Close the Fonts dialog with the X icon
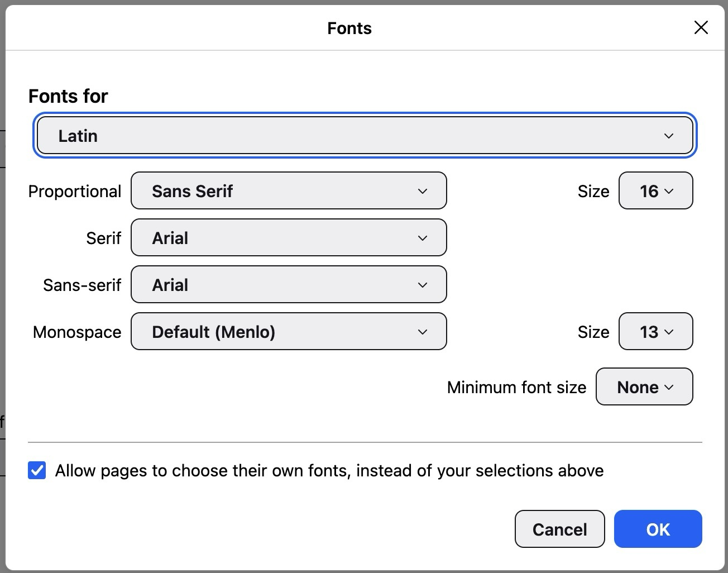This screenshot has height=573, width=728. (701, 27)
